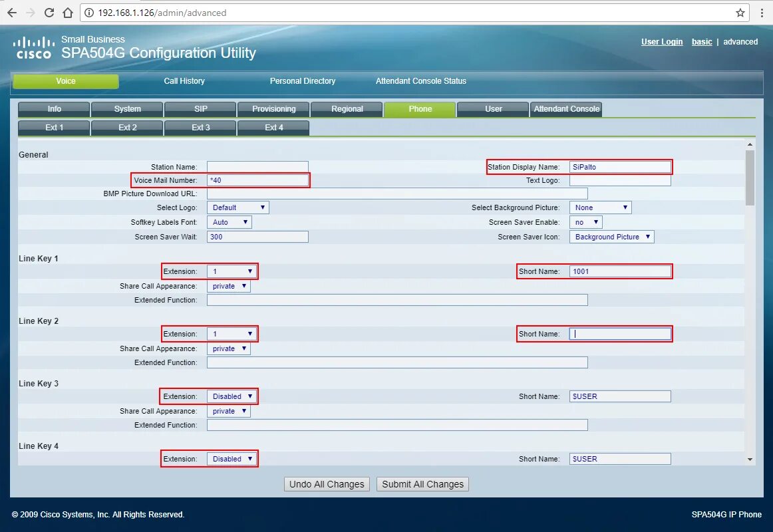Go back in browser history

[12, 13]
